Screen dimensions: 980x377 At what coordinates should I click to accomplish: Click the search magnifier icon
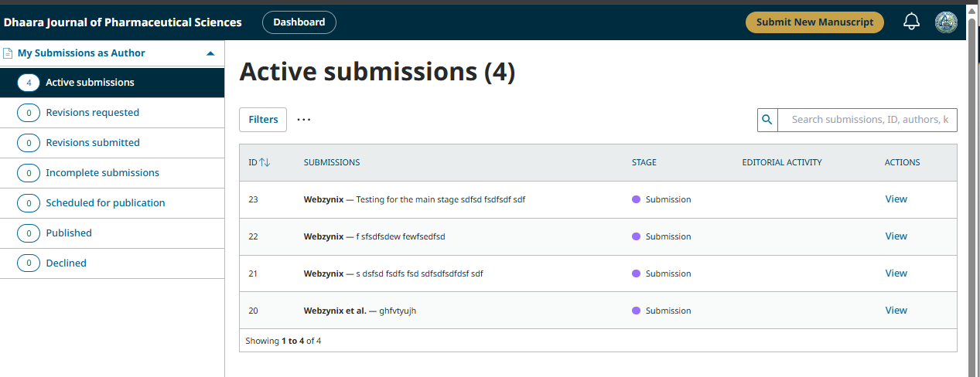pyautogui.click(x=767, y=120)
